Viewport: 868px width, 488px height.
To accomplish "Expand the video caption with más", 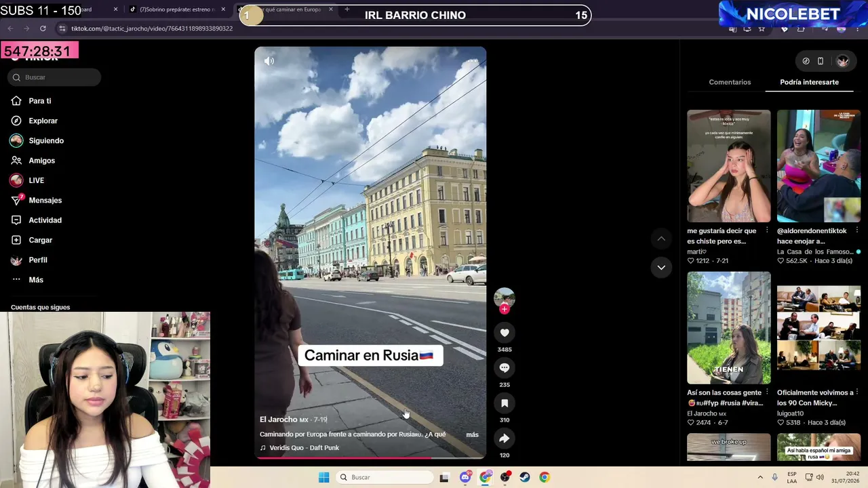I will (473, 434).
